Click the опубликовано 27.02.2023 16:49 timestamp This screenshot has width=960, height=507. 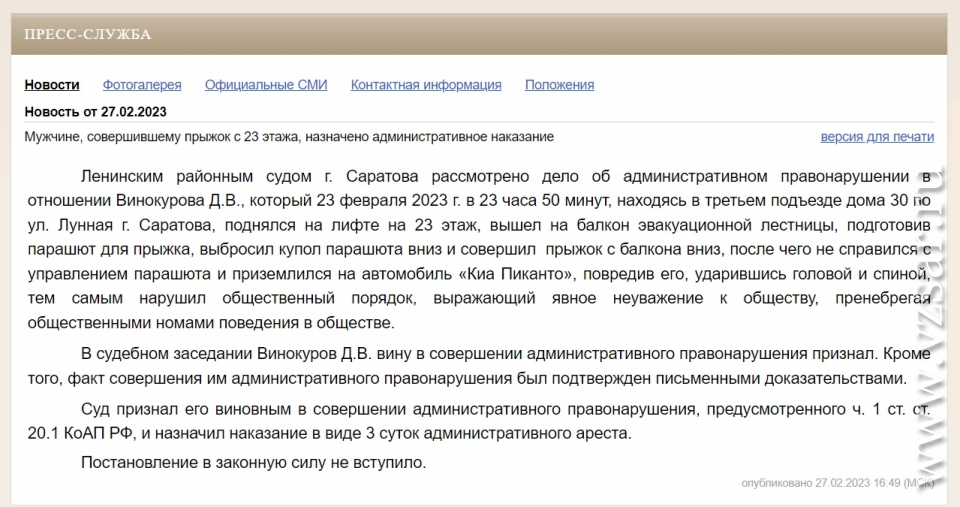coord(838,483)
